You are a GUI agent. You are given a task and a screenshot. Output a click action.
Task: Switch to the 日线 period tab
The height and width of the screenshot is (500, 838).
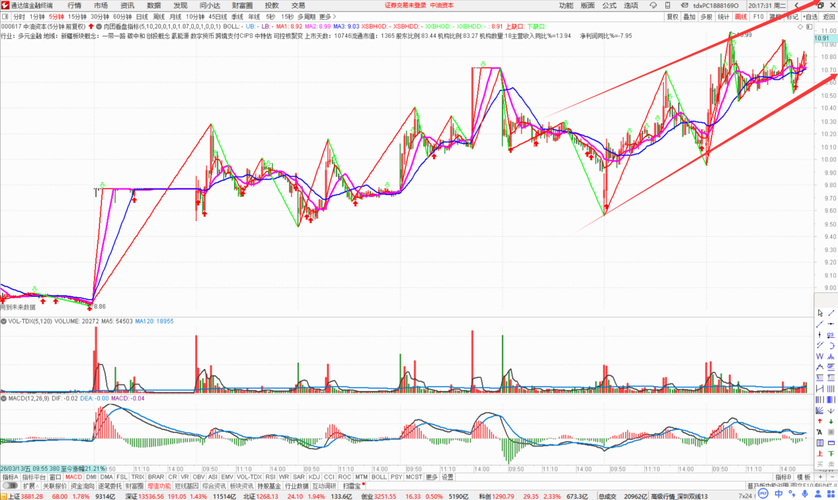point(142,17)
